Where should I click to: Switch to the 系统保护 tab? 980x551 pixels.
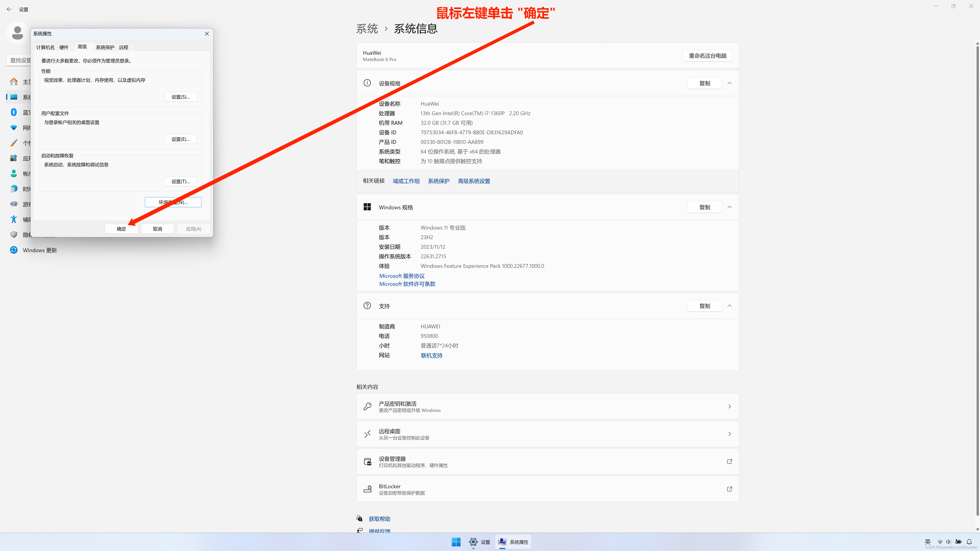[x=105, y=47]
